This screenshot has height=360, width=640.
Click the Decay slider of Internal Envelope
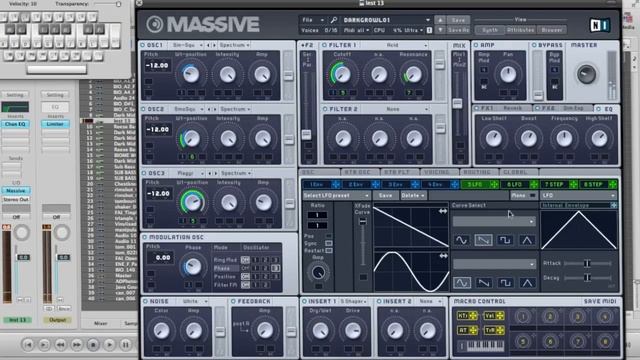click(x=587, y=278)
